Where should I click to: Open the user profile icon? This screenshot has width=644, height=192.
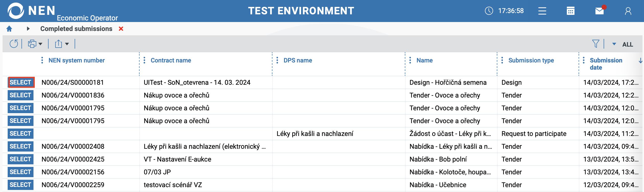pos(628,11)
